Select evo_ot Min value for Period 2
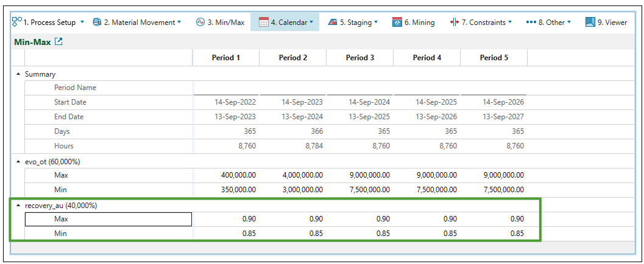 click(292, 190)
